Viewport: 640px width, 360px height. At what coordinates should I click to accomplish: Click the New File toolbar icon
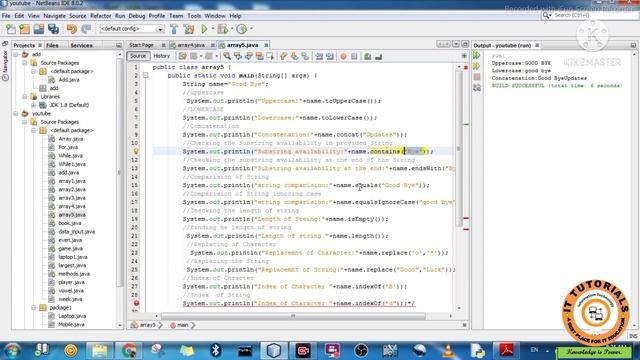11,29
